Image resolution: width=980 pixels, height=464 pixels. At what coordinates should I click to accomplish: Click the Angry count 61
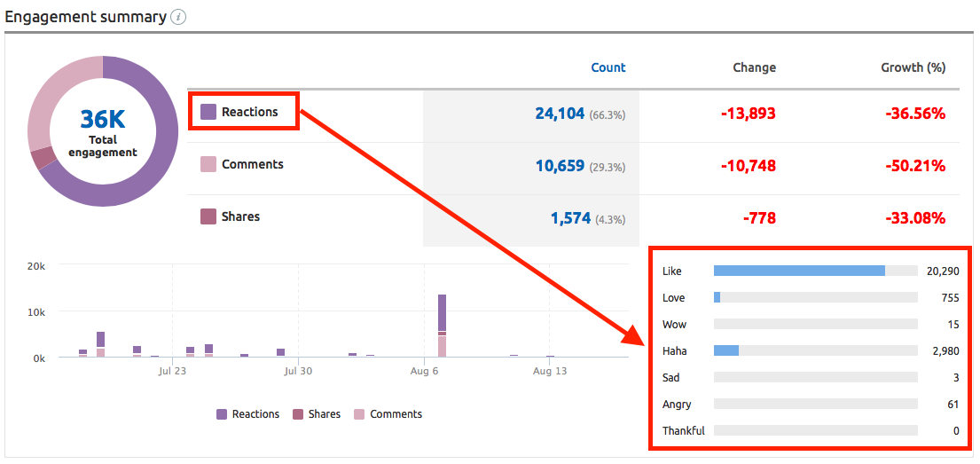click(x=953, y=405)
